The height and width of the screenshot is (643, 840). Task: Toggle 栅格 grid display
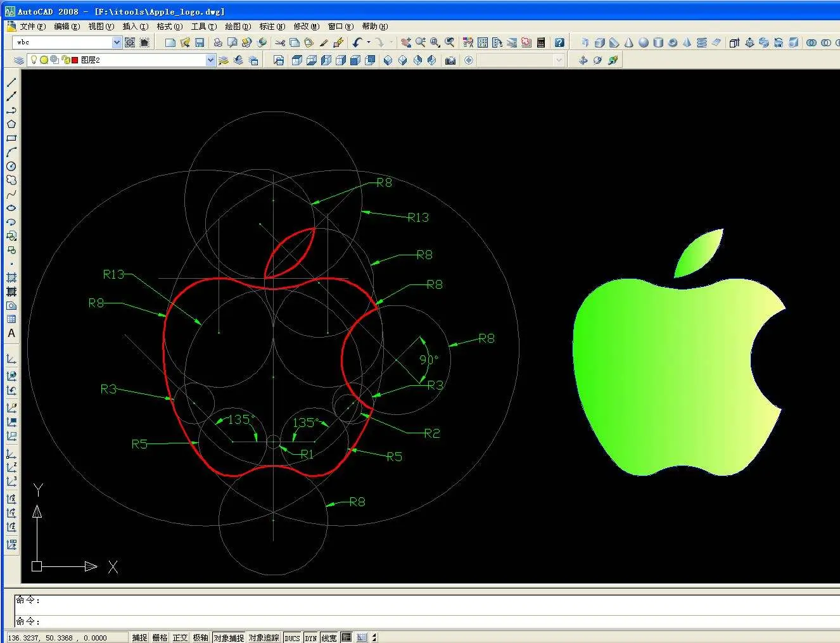pyautogui.click(x=160, y=638)
